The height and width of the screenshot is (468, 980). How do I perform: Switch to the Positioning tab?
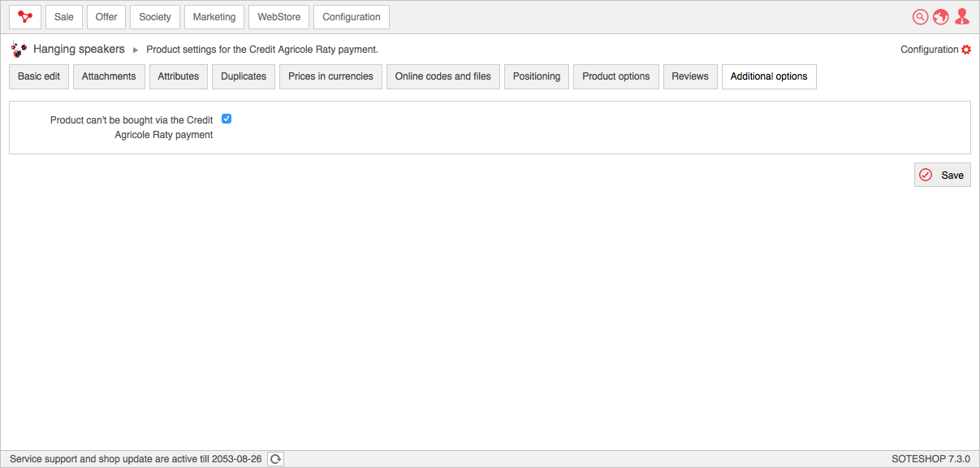point(537,76)
